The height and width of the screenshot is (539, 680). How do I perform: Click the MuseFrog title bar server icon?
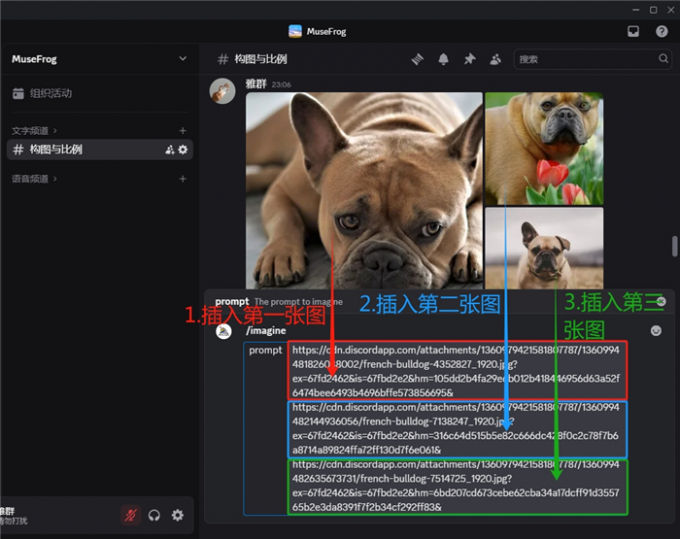tap(295, 31)
